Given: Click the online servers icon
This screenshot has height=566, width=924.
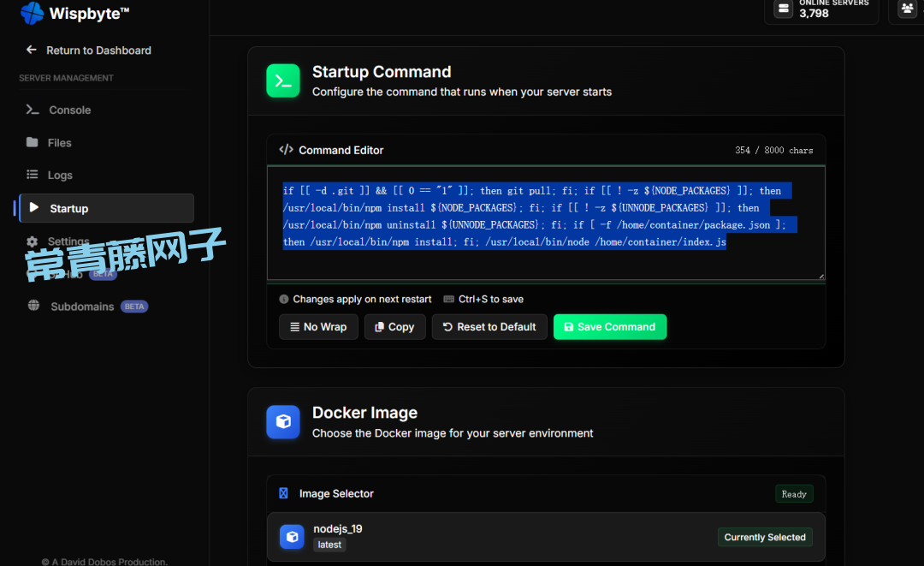Looking at the screenshot, I should click(x=782, y=9).
